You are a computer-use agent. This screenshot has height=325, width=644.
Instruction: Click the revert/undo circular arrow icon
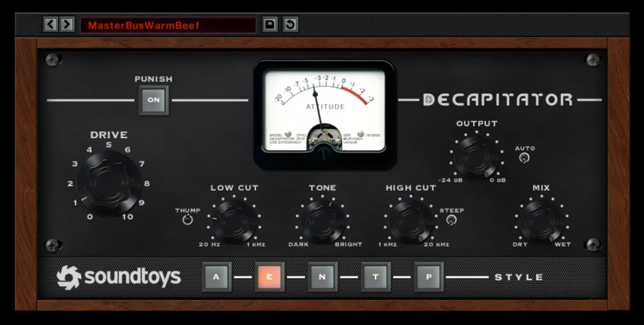tap(290, 25)
